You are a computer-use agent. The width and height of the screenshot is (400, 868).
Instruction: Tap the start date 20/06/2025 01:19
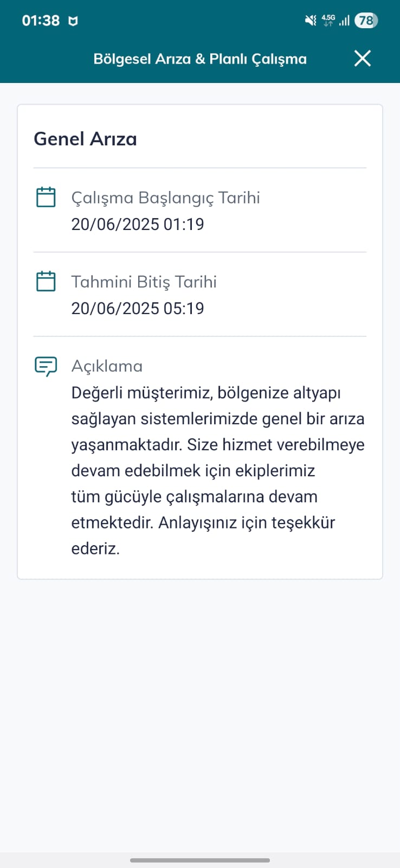click(138, 224)
